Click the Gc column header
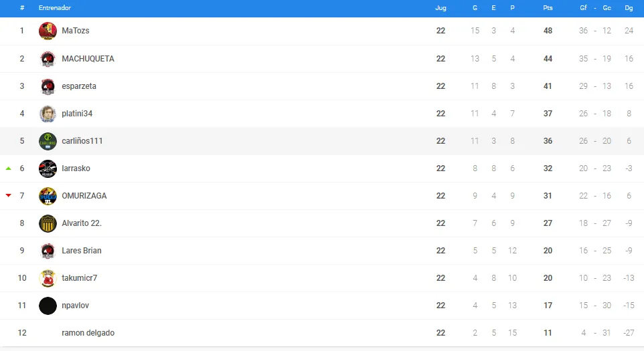644x351 pixels. [x=607, y=8]
